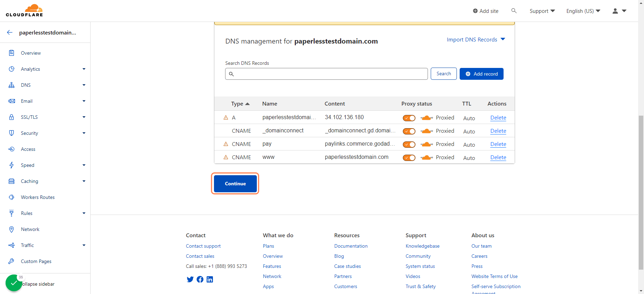This screenshot has height=294, width=644.
Task: Open the English (US) language dropdown
Action: tap(583, 11)
